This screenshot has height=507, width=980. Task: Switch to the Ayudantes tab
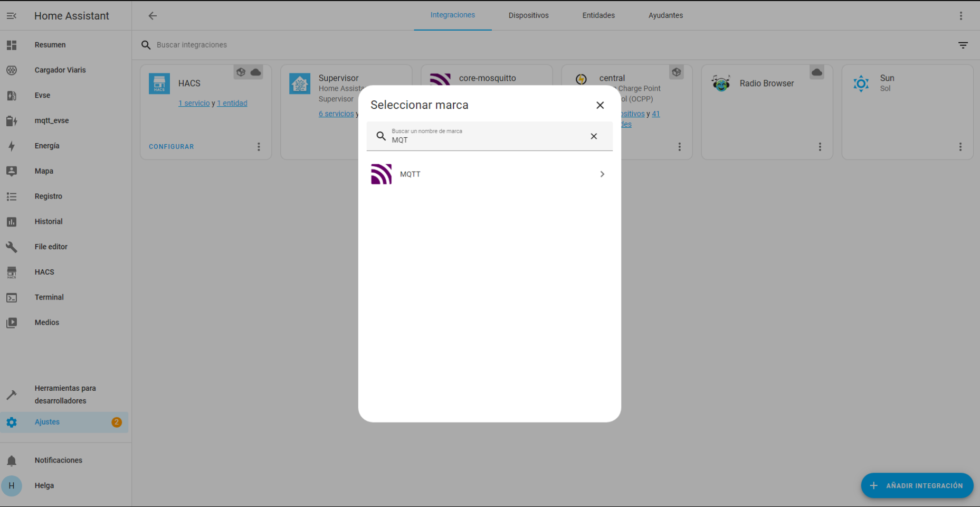[665, 15]
